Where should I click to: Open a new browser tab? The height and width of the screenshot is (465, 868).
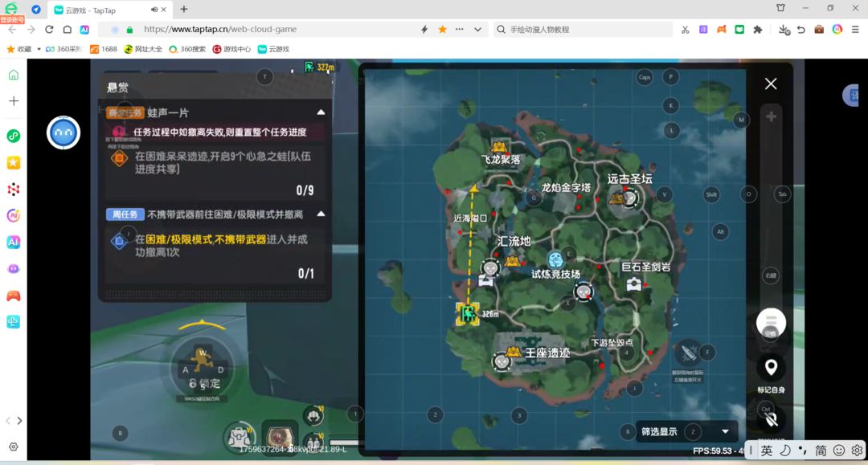(184, 10)
